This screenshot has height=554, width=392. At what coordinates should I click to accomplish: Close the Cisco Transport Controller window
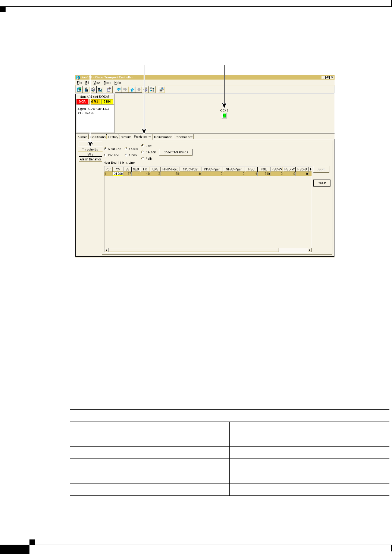332,78
